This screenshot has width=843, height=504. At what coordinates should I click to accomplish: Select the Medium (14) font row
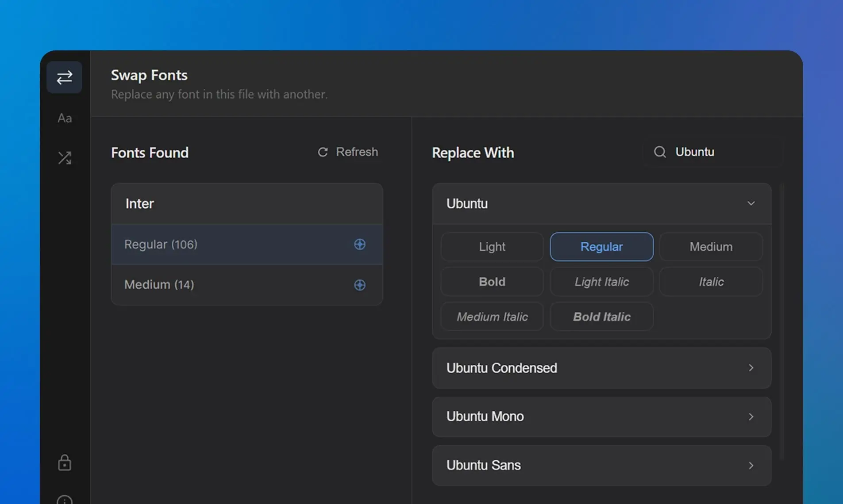tap(247, 285)
